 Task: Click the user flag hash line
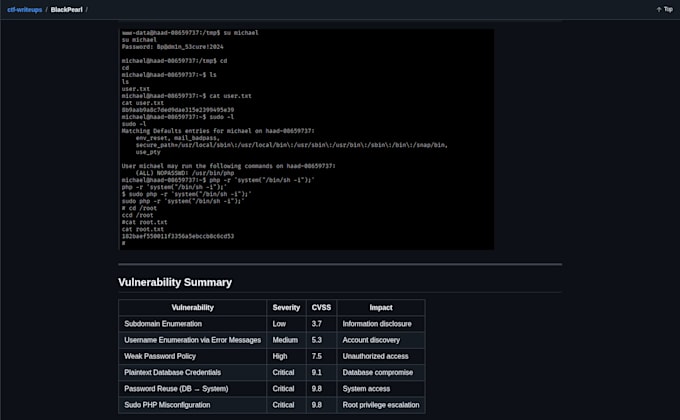pos(178,110)
